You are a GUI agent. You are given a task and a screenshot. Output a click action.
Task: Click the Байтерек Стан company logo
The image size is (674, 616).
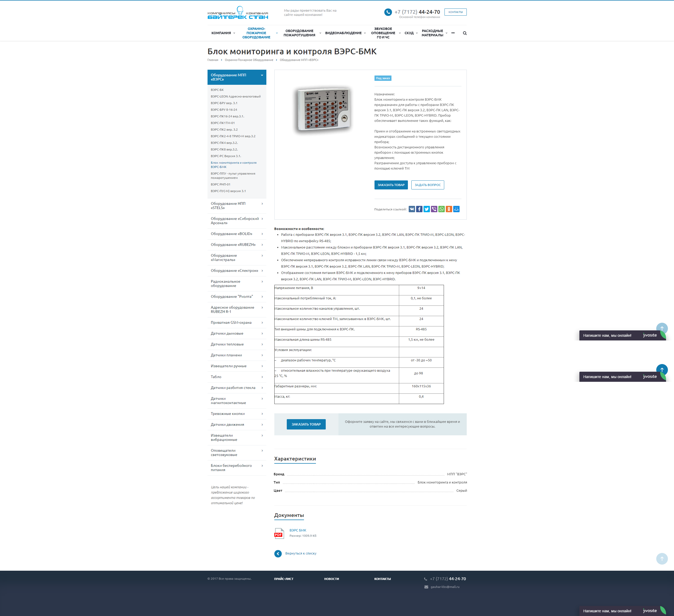pyautogui.click(x=238, y=13)
